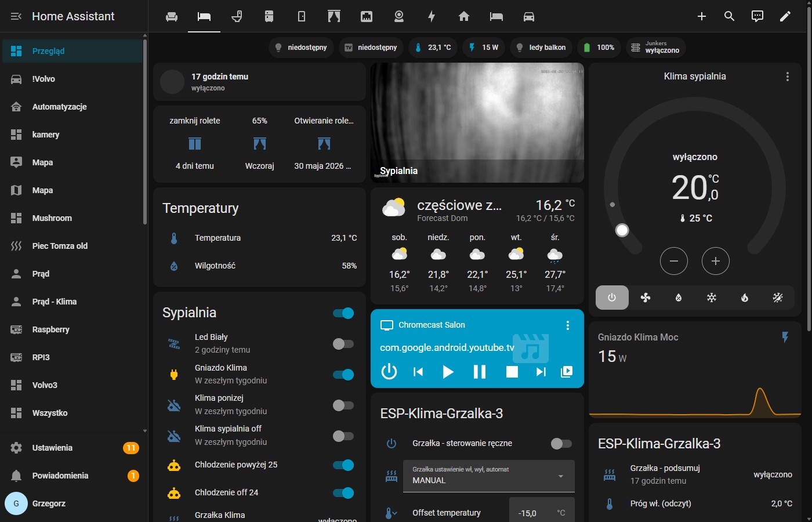812x522 pixels.
Task: Toggle Klima sypialnia off switch
Action: 343,436
